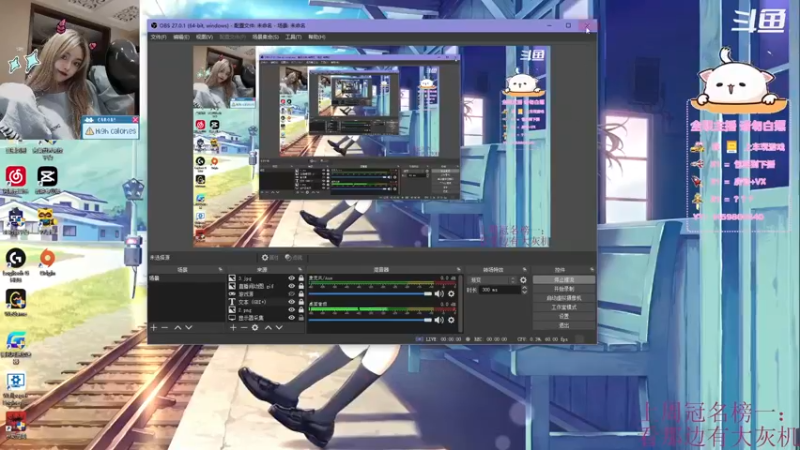Open 桌面音频 audio settings gear
This screenshot has width=800, height=450.
[x=451, y=320]
